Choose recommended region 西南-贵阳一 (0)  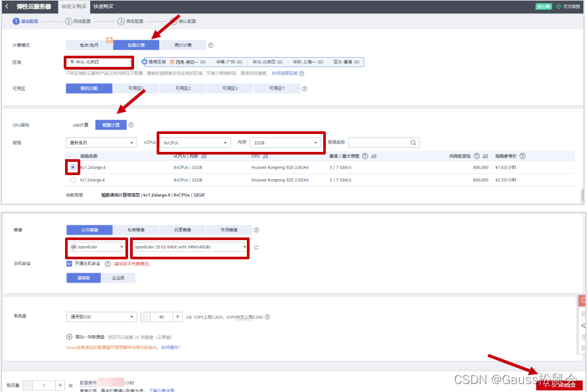coord(188,62)
